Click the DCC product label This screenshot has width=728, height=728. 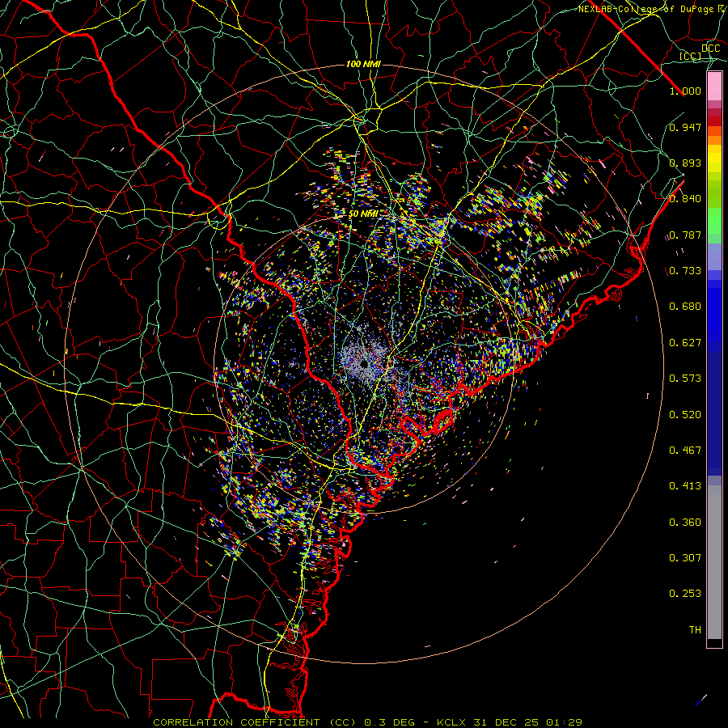pos(711,49)
